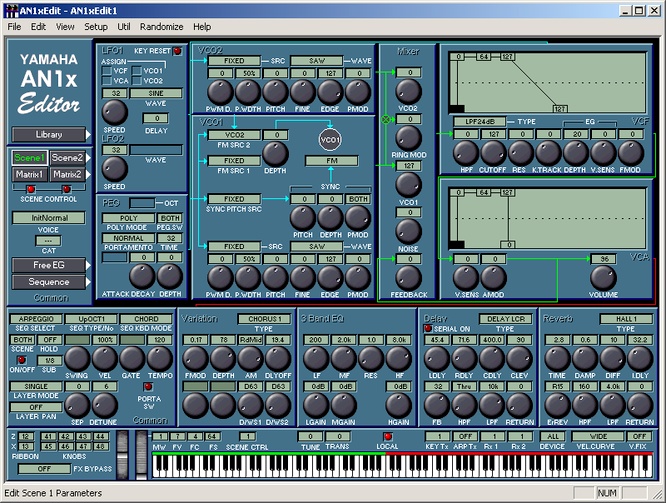Viewport: 666px width, 503px height.
Task: Open the View menu
Action: (x=65, y=27)
